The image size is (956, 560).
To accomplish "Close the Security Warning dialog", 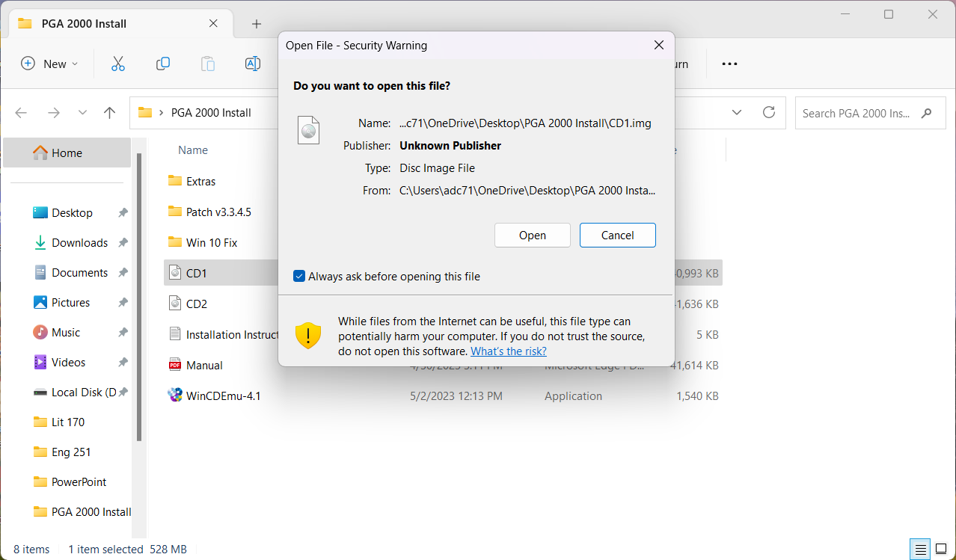I will pos(659,45).
